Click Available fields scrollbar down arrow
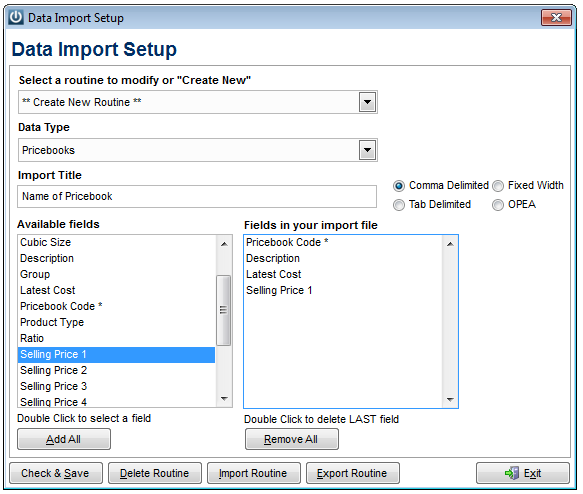 [x=224, y=399]
